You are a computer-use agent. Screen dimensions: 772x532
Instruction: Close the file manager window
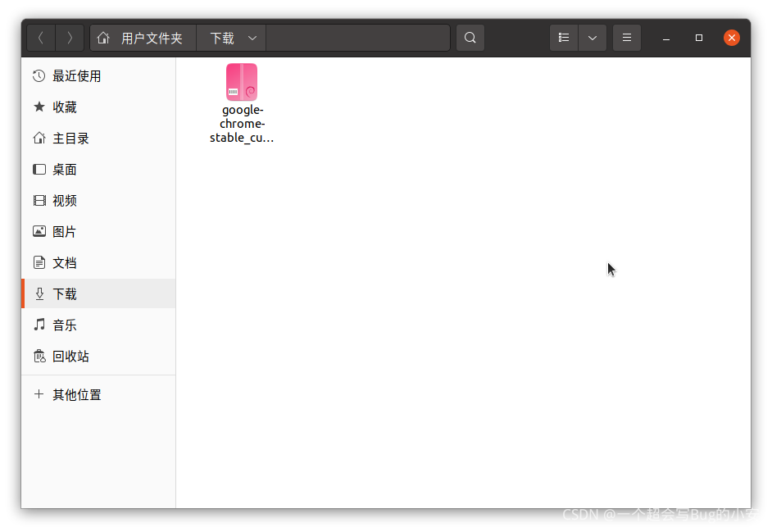click(732, 38)
